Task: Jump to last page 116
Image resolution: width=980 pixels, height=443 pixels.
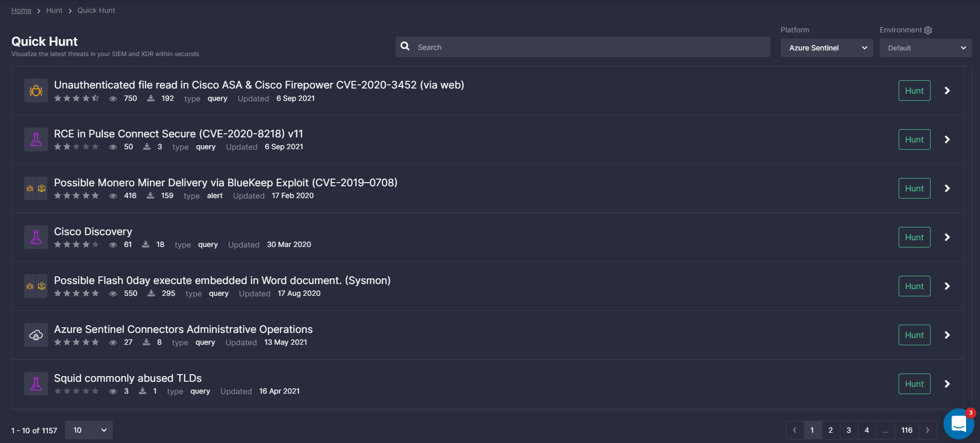Action: [907, 430]
